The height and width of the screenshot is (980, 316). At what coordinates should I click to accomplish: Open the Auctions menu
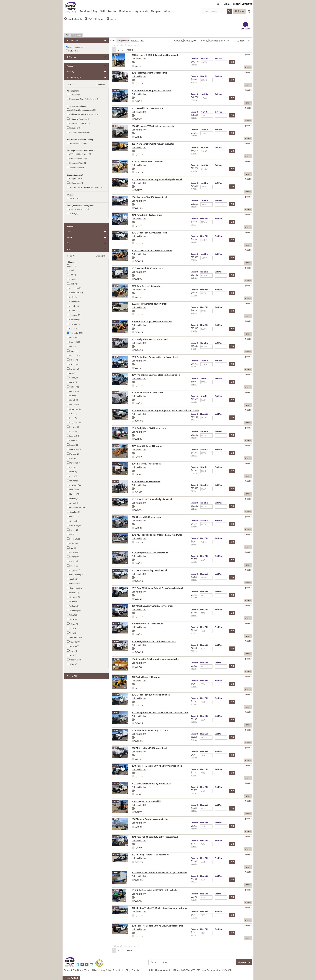85,11
